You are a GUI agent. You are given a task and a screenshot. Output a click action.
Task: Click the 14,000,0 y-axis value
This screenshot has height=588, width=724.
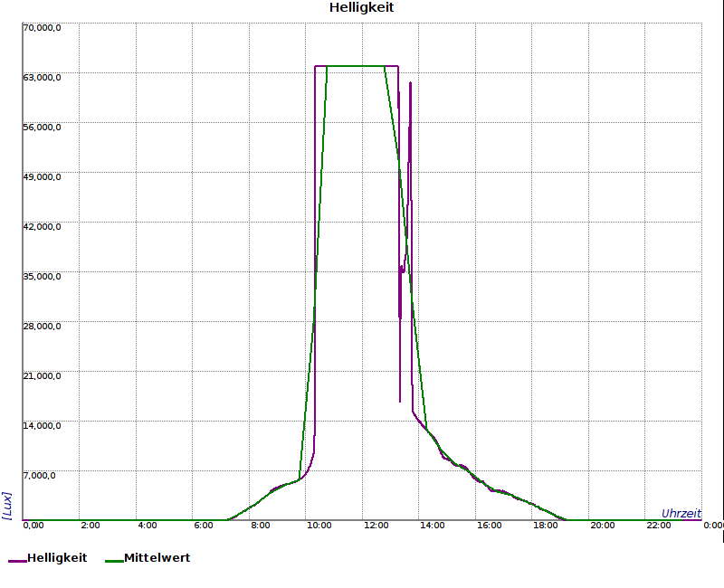pos(42,425)
